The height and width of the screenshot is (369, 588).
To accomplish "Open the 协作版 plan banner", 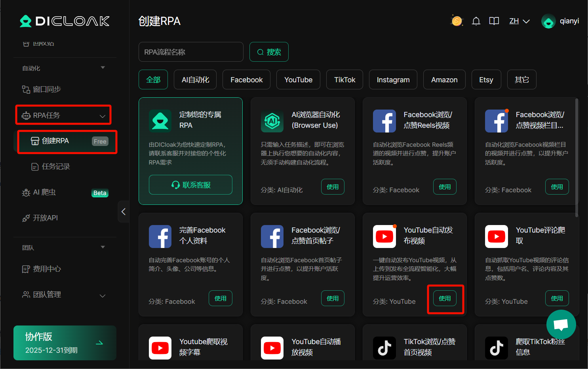I will pos(65,343).
